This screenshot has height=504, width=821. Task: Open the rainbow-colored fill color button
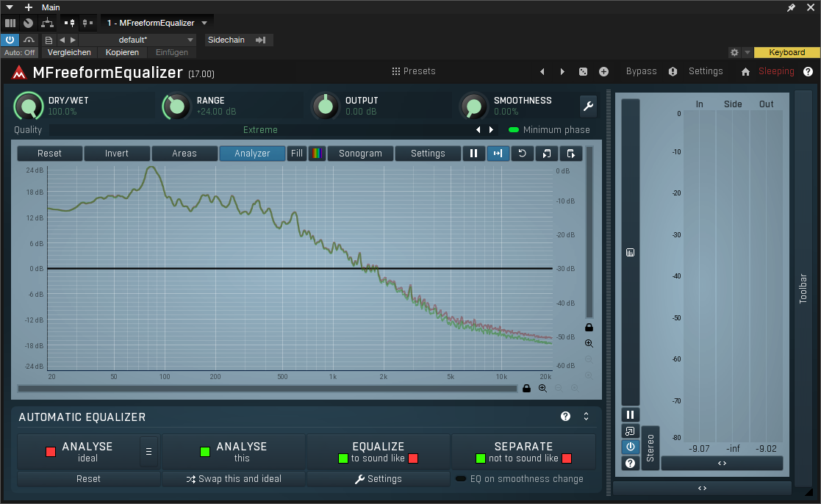point(317,154)
